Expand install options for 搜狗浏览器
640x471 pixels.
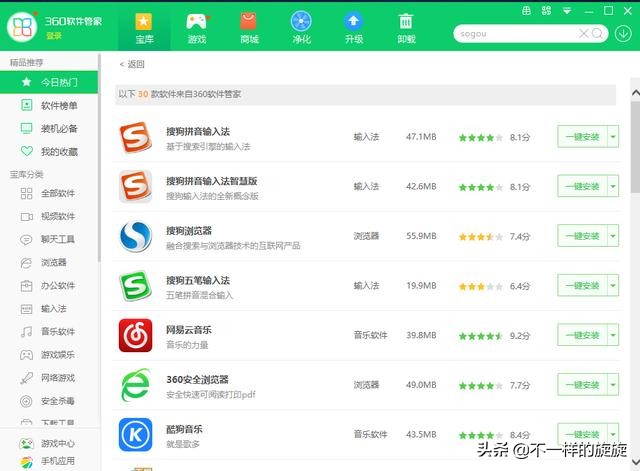613,236
